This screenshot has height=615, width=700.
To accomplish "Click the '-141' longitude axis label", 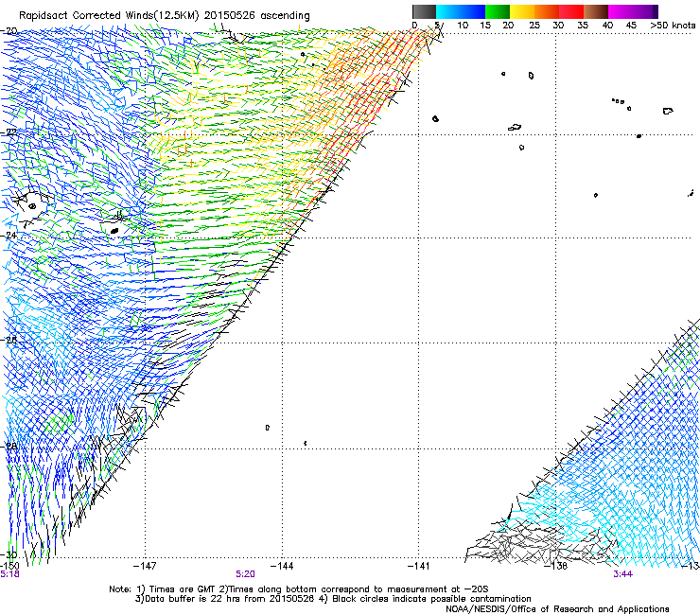I will click(x=419, y=567).
